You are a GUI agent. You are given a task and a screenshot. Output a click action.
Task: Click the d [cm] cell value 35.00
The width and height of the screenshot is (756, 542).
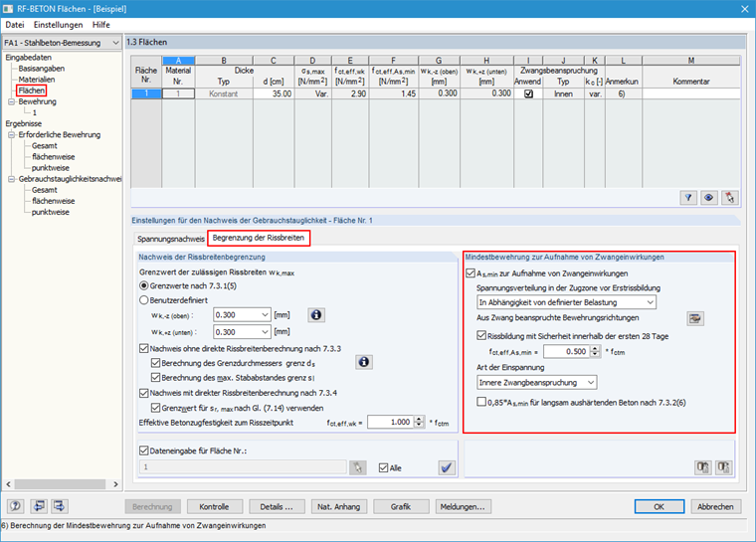click(274, 93)
